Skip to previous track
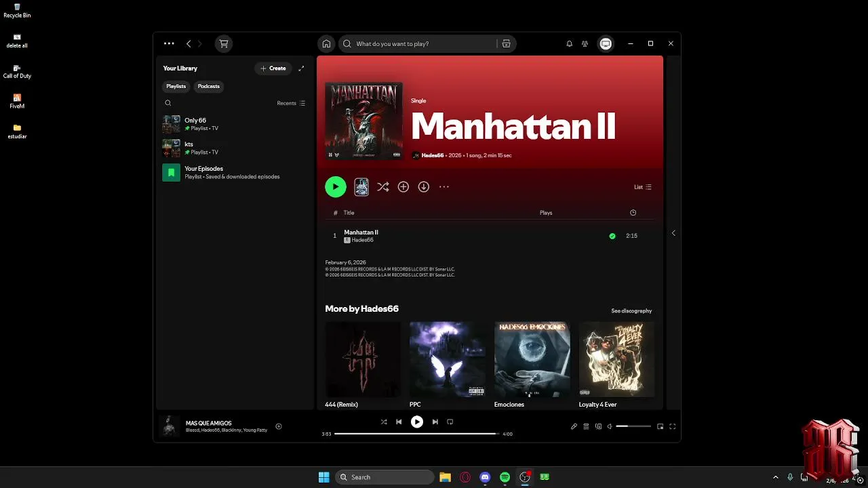Screen dimensions: 868x488 coord(399,422)
